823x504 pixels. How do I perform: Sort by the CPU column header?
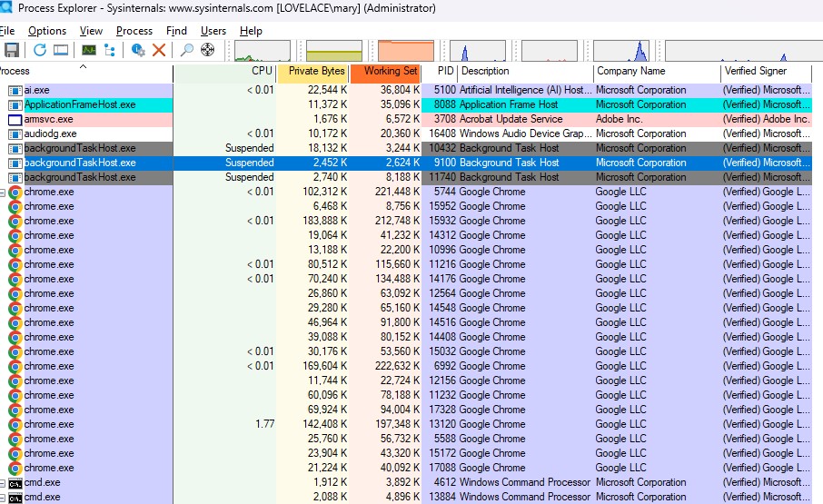coord(224,72)
